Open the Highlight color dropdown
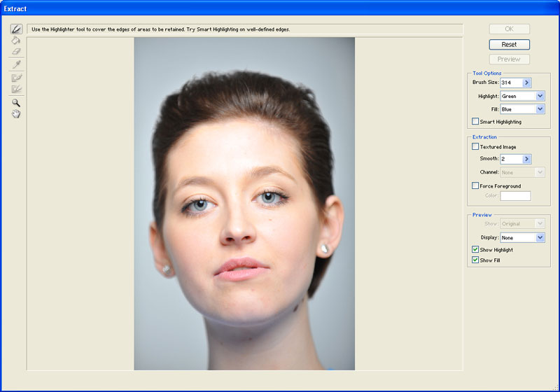Viewport: 560px width, 392px height. pos(540,96)
